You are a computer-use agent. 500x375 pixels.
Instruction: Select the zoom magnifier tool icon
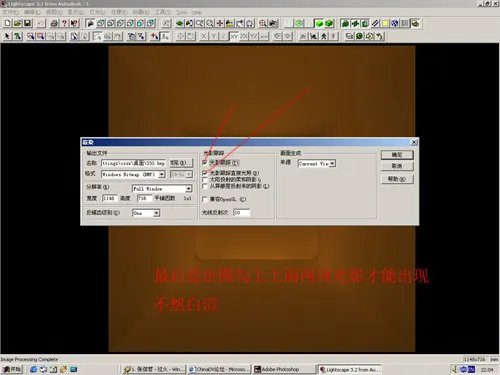coord(199,23)
